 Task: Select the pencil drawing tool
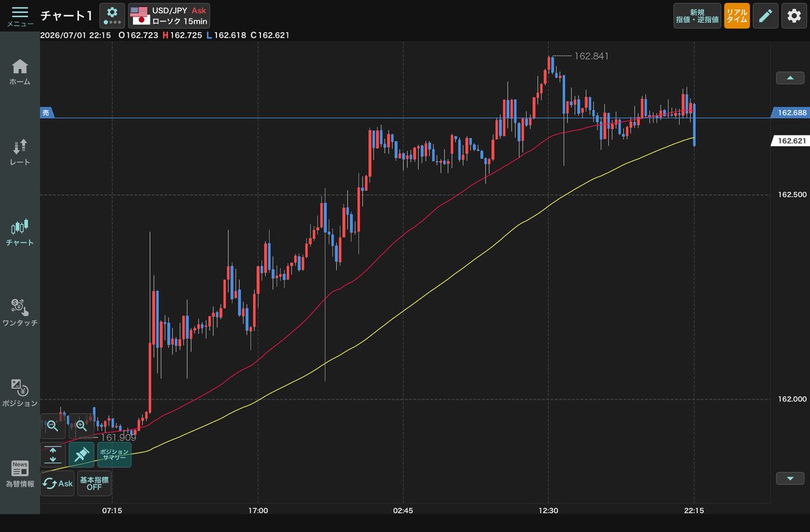point(765,16)
